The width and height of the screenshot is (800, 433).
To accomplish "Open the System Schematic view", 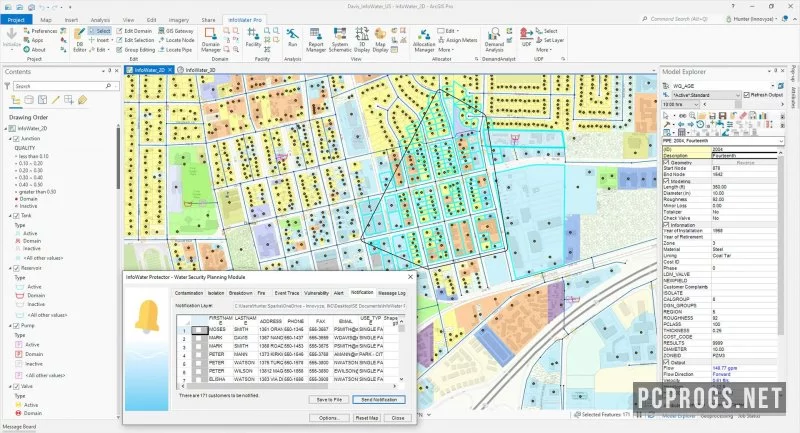I will click(340, 40).
